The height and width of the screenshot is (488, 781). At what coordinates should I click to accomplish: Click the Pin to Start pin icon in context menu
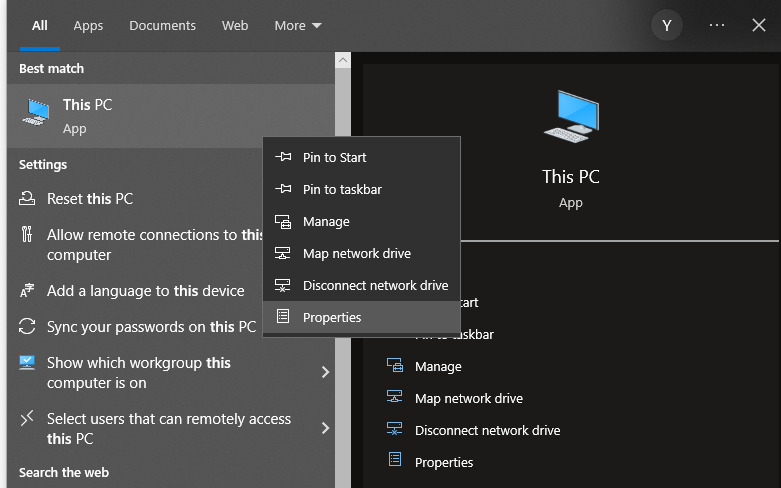[x=283, y=157]
